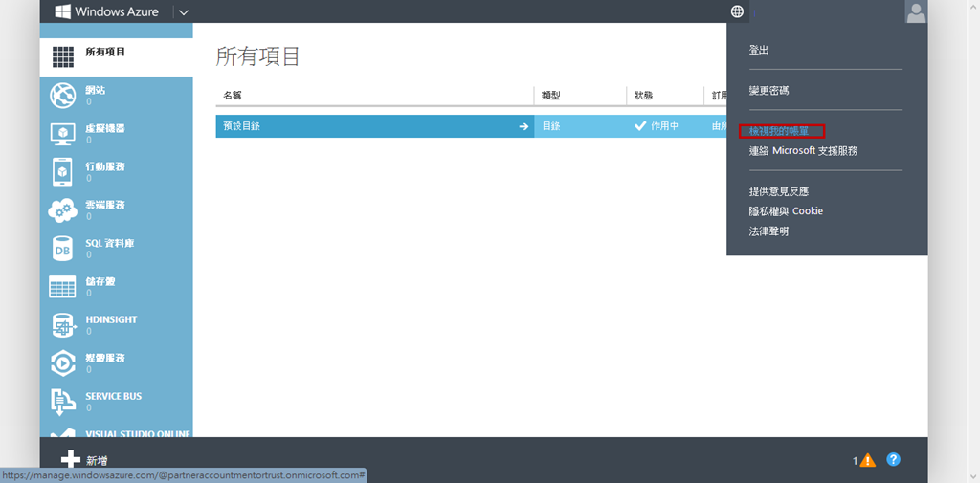
Task: Click the 所有項目 page heading
Action: click(x=258, y=56)
